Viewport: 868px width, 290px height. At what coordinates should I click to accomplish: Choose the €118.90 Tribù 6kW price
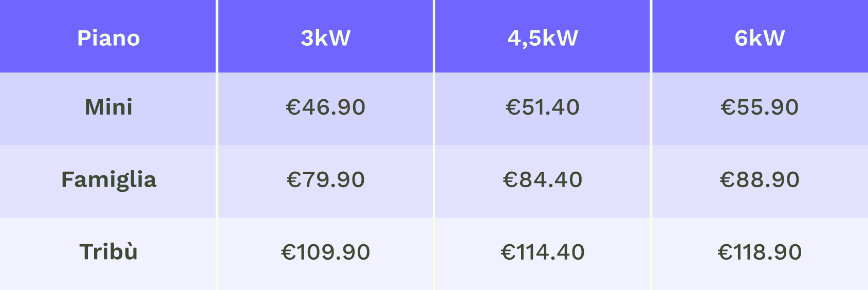click(x=760, y=252)
